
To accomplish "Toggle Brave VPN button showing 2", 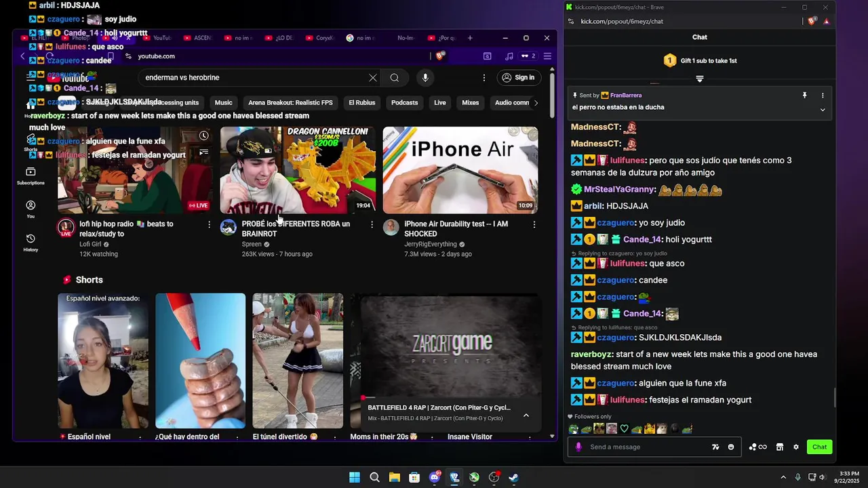I will [x=528, y=56].
